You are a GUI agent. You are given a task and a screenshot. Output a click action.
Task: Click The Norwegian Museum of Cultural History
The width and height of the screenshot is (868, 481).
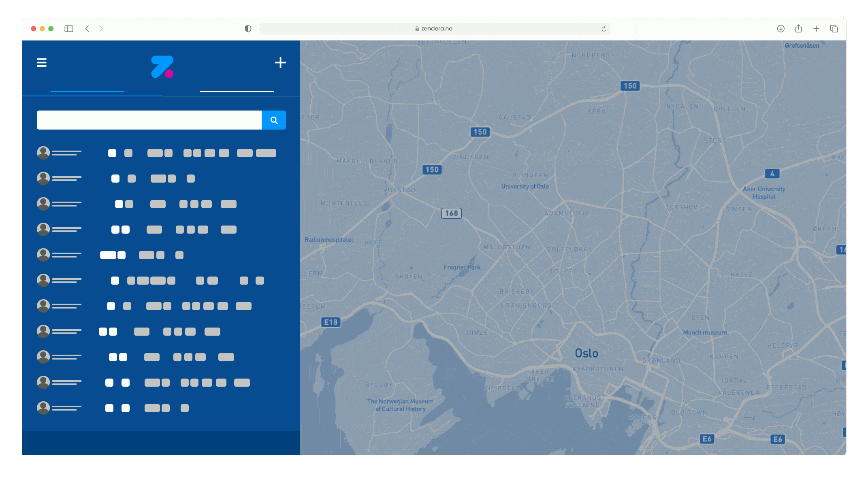[400, 405]
